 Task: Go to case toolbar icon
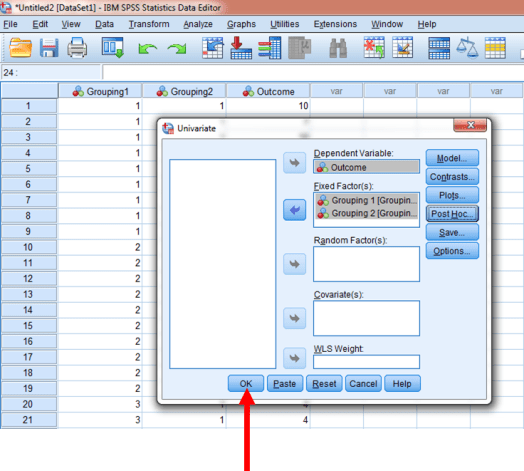213,47
